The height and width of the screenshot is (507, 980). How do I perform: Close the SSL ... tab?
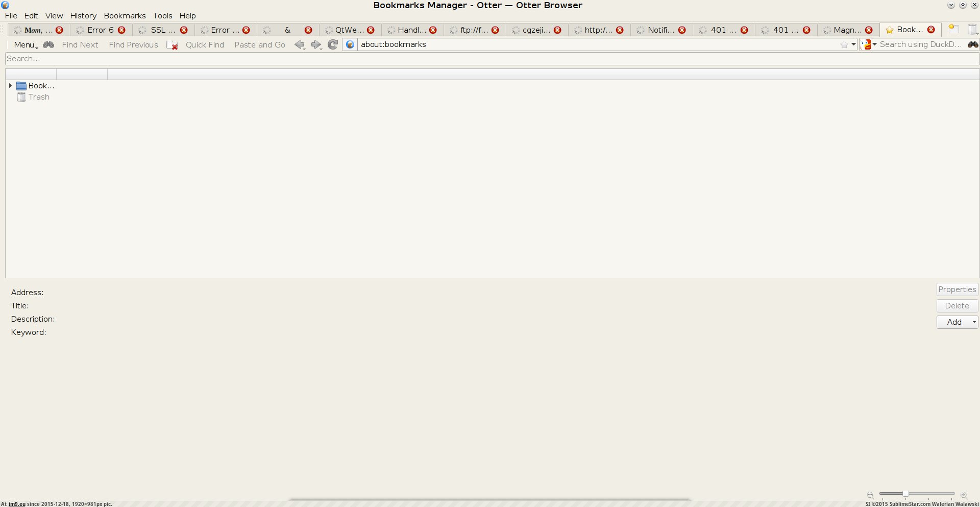[184, 30]
